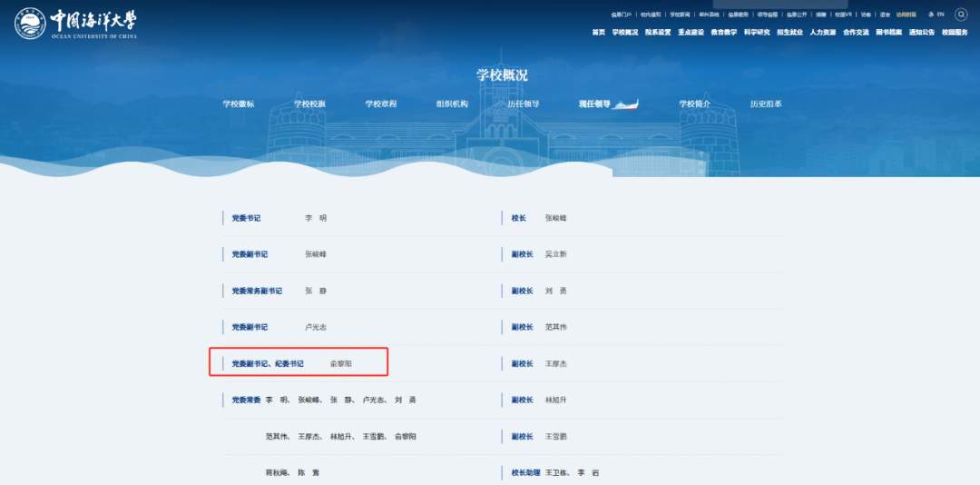Image resolution: width=980 pixels, height=485 pixels.
Task: Click the Ocean University of China logo
Action: [75, 23]
